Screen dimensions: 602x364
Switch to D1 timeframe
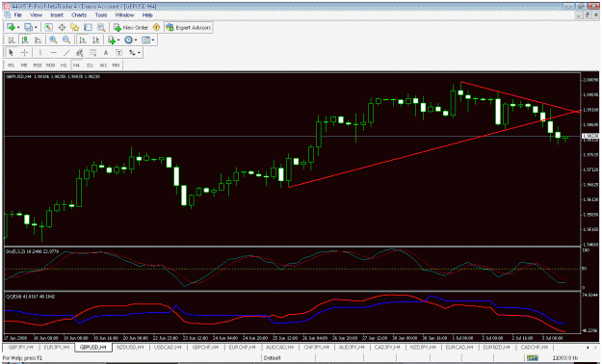tap(90, 65)
